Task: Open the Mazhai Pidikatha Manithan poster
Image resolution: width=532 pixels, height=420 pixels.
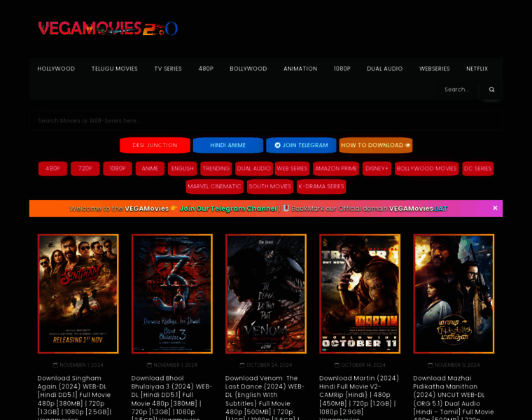Action: click(x=454, y=294)
